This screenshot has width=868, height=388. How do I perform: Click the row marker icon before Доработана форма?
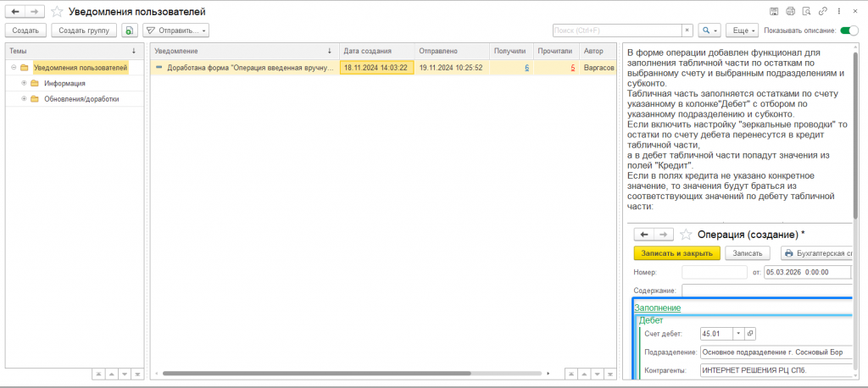coord(159,68)
